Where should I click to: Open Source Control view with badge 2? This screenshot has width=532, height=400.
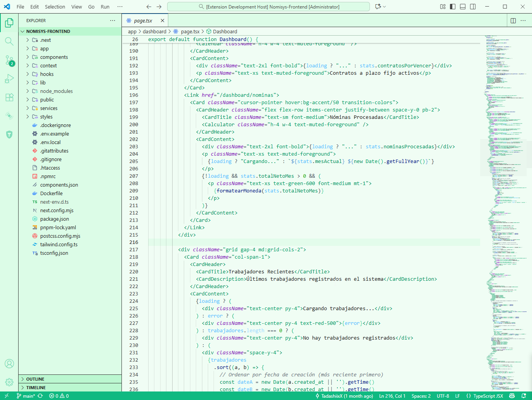tap(9, 60)
